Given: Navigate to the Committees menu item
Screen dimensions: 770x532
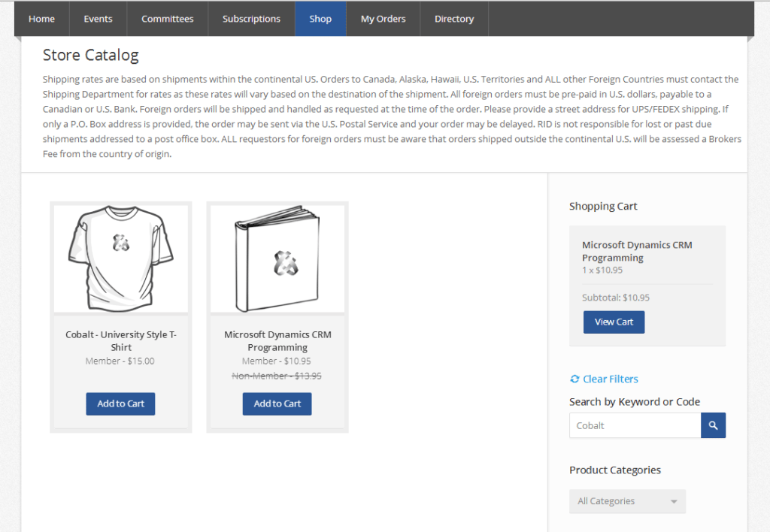Looking at the screenshot, I should [x=168, y=19].
